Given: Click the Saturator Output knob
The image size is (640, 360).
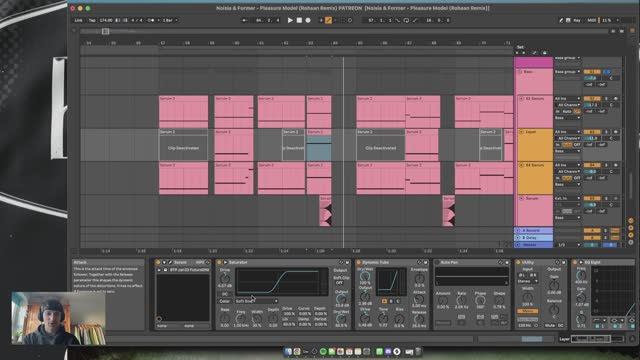Looking at the screenshot, I should [341, 299].
